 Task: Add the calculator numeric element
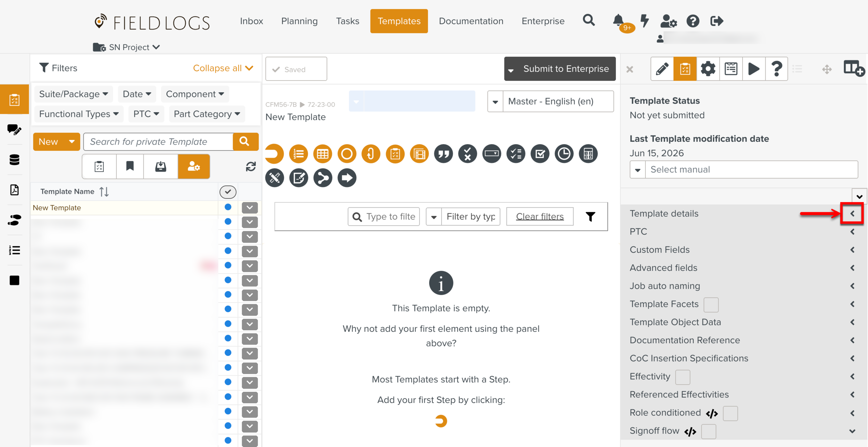pos(588,154)
